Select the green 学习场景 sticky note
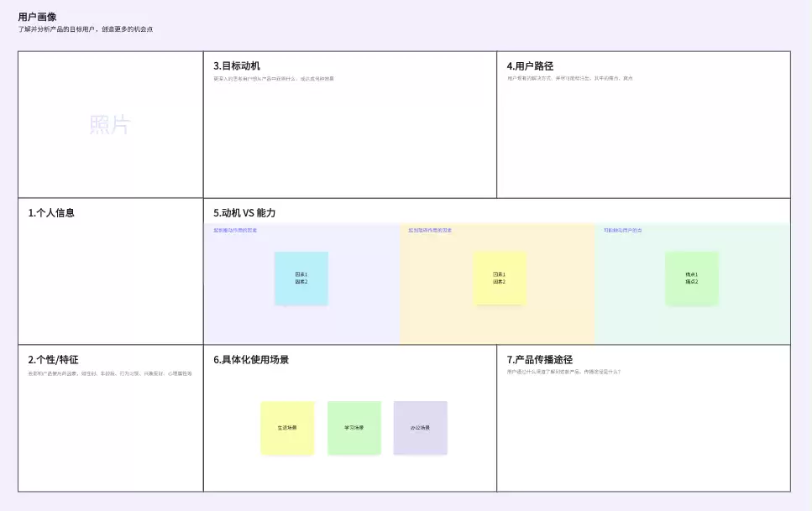This screenshot has height=511, width=812. pos(354,428)
